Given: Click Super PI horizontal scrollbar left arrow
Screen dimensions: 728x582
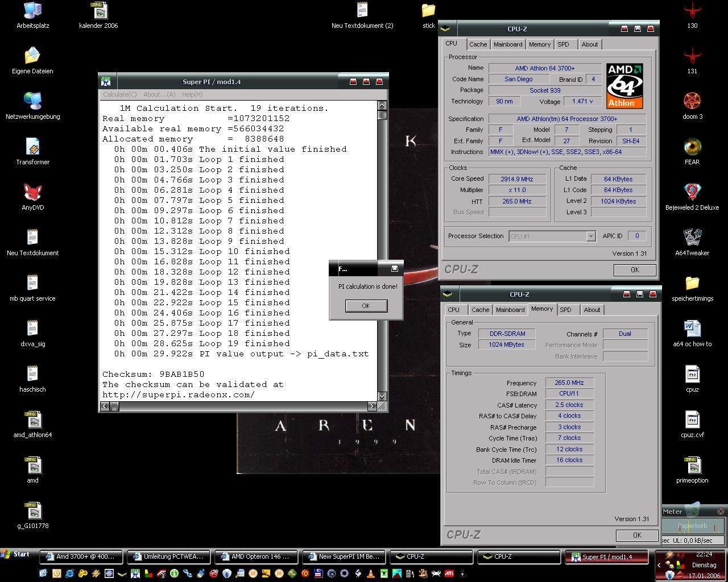Looking at the screenshot, I should tap(105, 406).
